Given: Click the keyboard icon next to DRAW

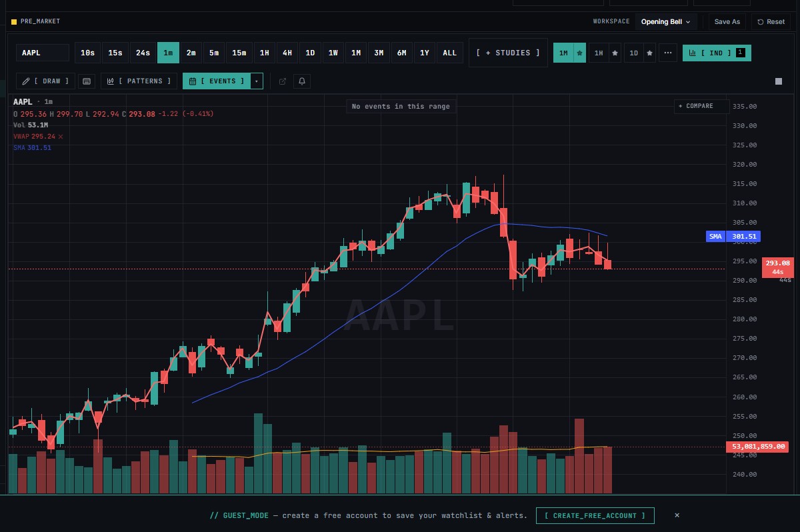Looking at the screenshot, I should 86,81.
